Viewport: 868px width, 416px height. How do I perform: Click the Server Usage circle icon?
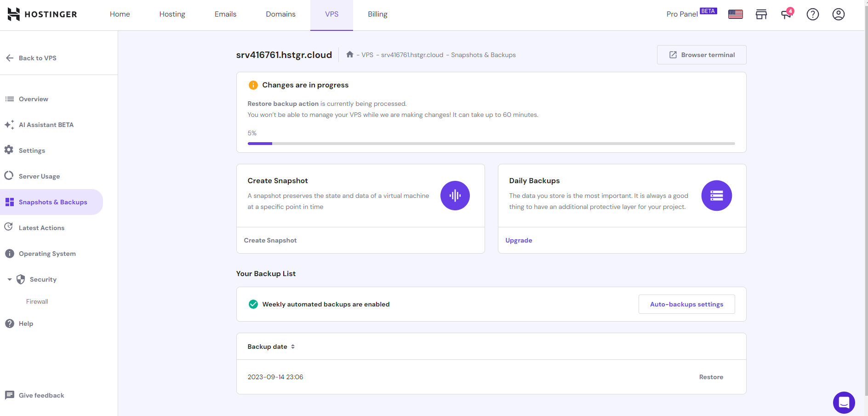[x=9, y=176]
